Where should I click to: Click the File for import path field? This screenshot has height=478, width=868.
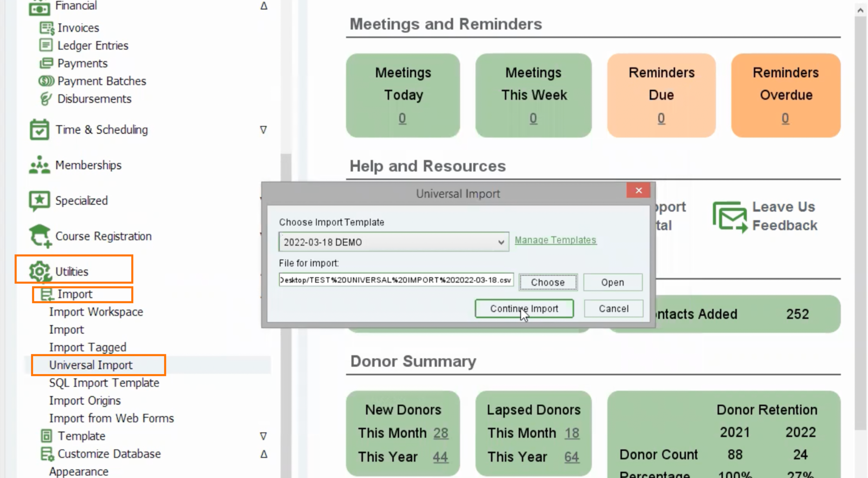point(396,280)
